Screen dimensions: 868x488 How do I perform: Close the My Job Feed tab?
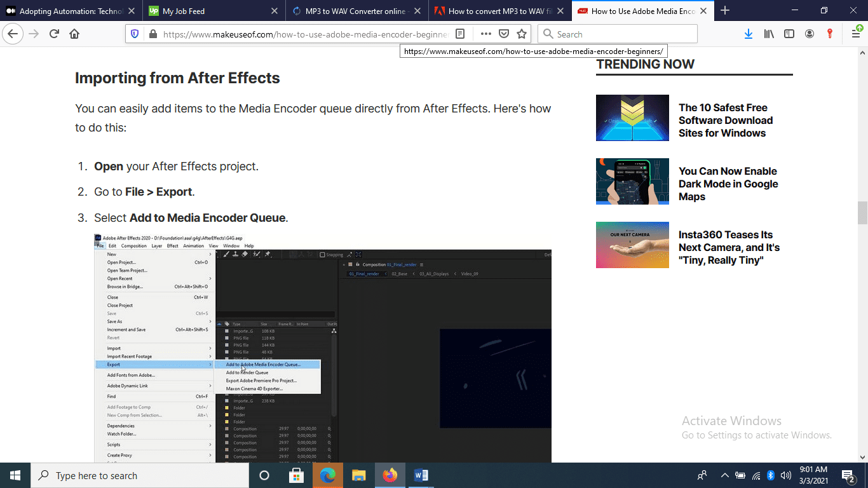click(x=274, y=11)
